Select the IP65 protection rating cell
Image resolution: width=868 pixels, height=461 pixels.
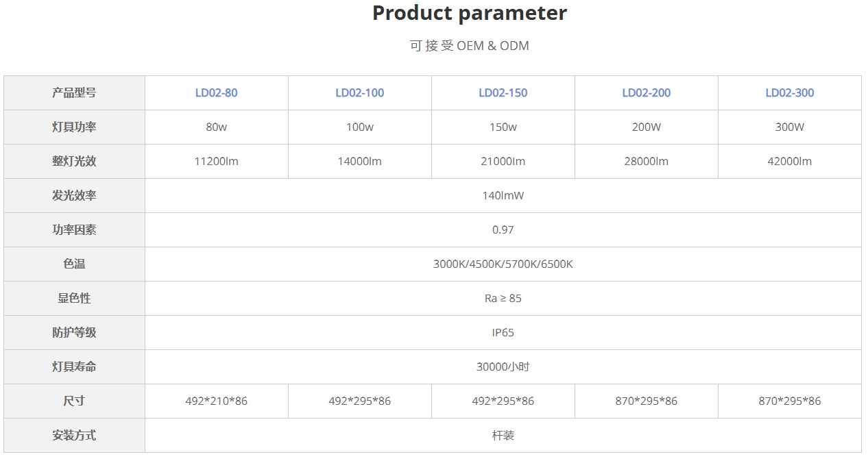tap(503, 333)
